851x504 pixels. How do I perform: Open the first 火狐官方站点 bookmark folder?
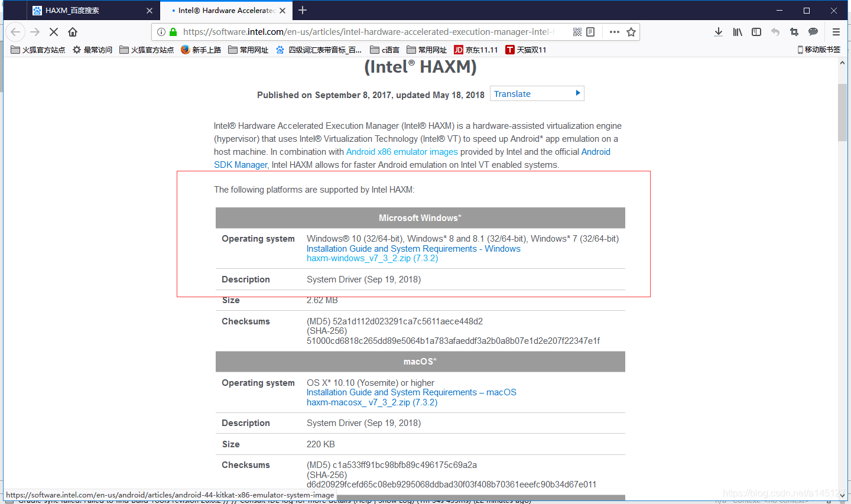click(38, 50)
